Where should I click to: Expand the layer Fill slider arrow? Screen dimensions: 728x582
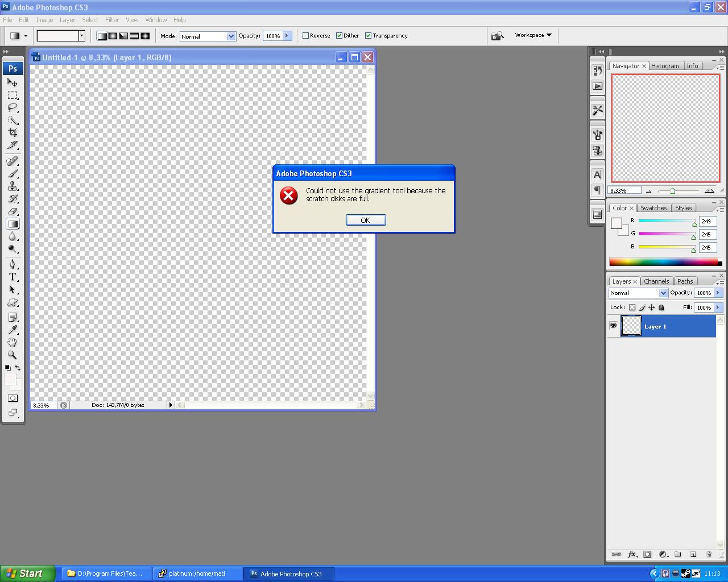coord(718,307)
